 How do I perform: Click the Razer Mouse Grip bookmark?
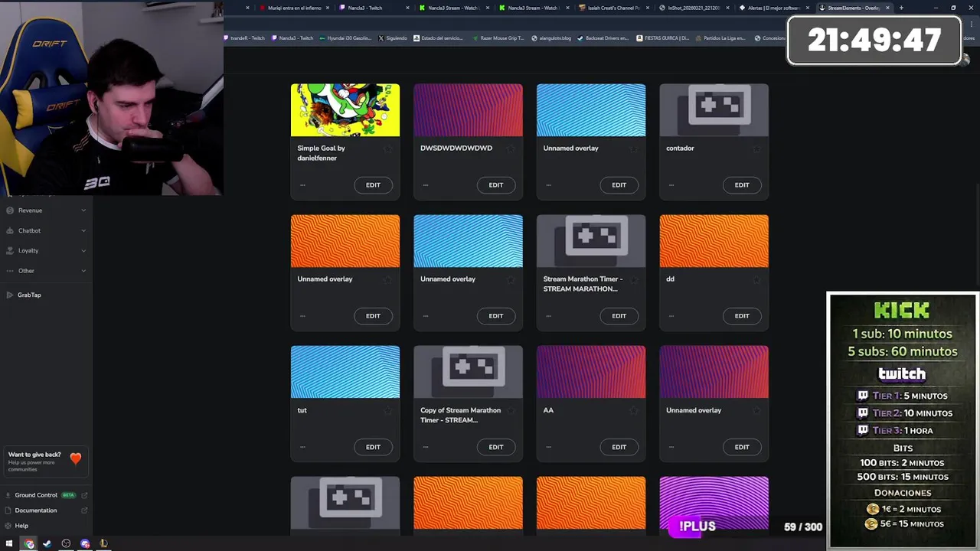(498, 37)
